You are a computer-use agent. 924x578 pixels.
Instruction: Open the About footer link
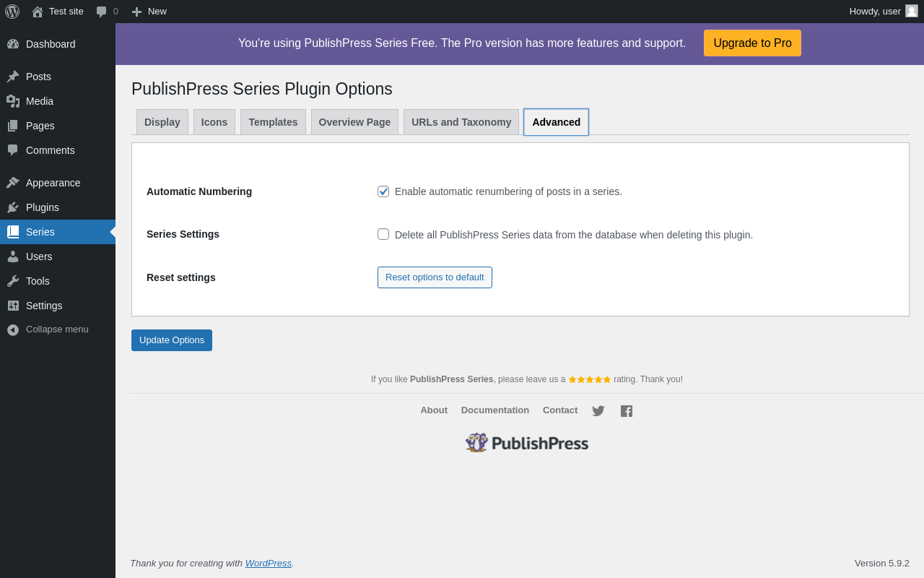point(434,410)
